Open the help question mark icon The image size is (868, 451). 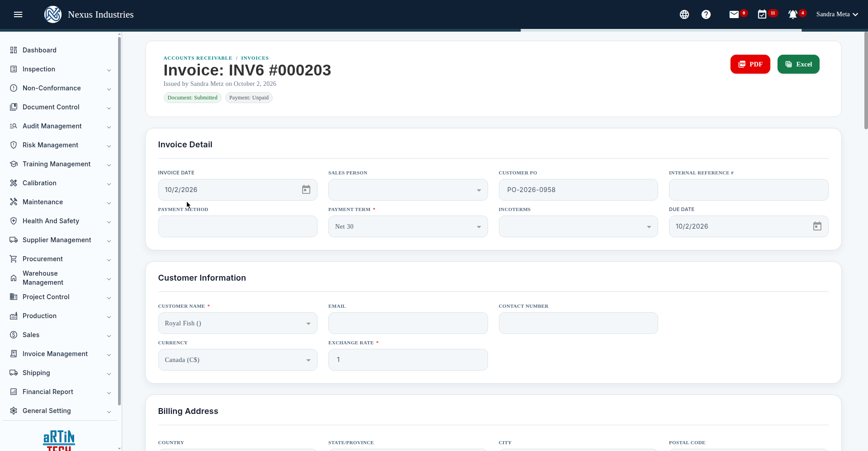[706, 14]
